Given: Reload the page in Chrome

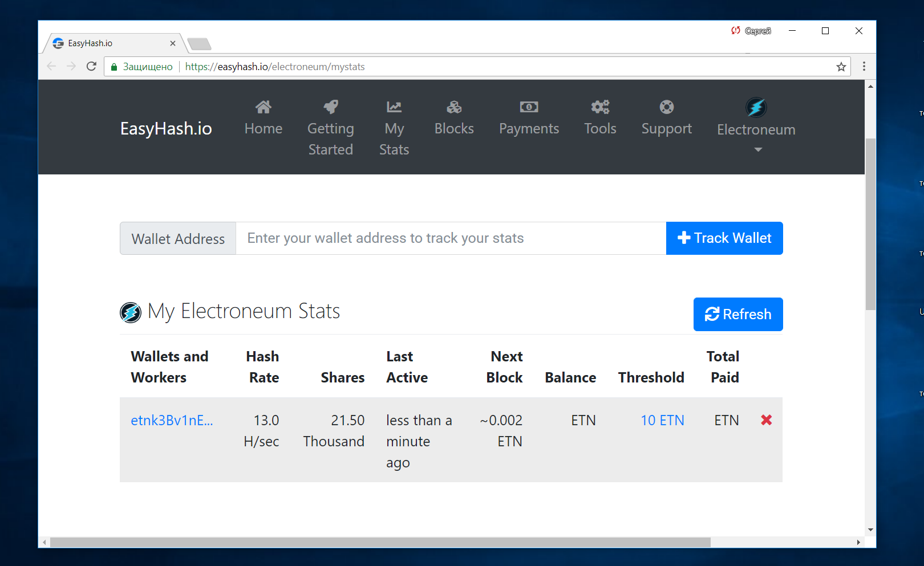Looking at the screenshot, I should pyautogui.click(x=91, y=66).
